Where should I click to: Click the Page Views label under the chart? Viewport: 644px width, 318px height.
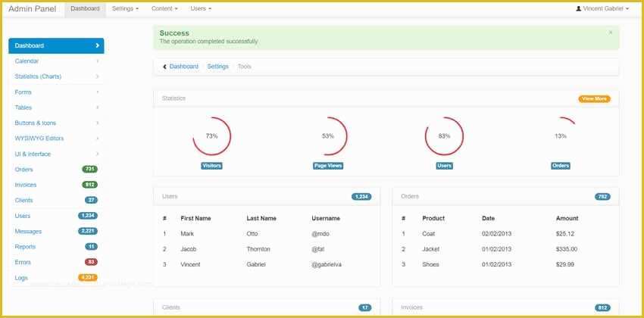328,166
